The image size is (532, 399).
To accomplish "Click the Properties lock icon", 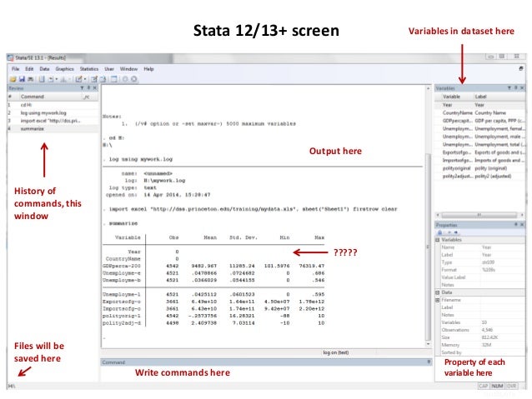I will point(439,232).
